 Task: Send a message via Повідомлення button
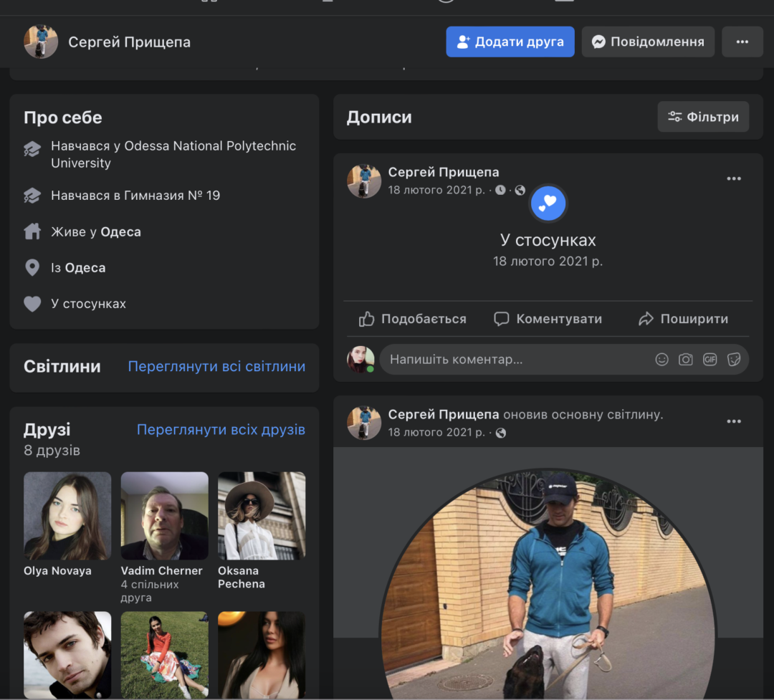coord(648,42)
